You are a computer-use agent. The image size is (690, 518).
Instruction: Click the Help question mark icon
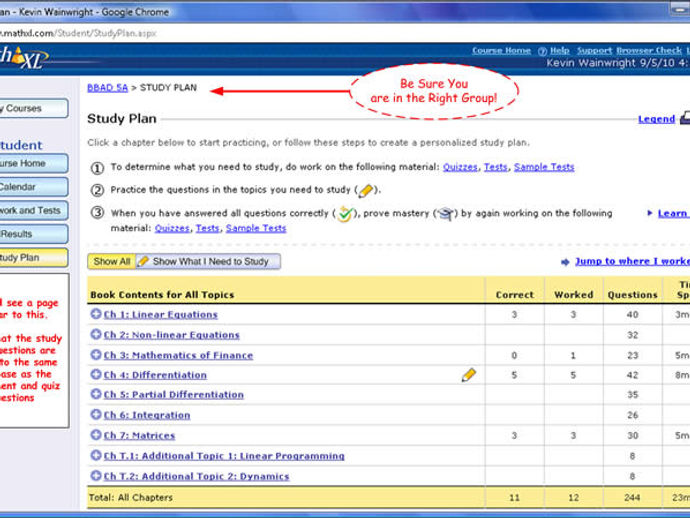[542, 51]
